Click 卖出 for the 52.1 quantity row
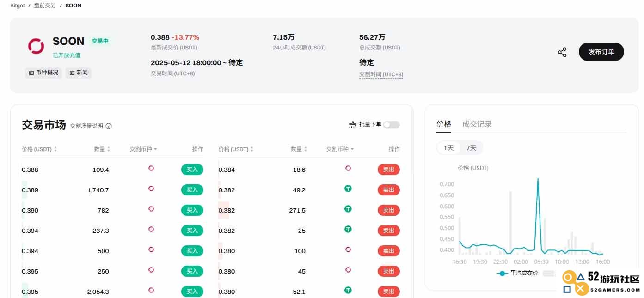Screen dimensions: 644x298 [x=389, y=292]
